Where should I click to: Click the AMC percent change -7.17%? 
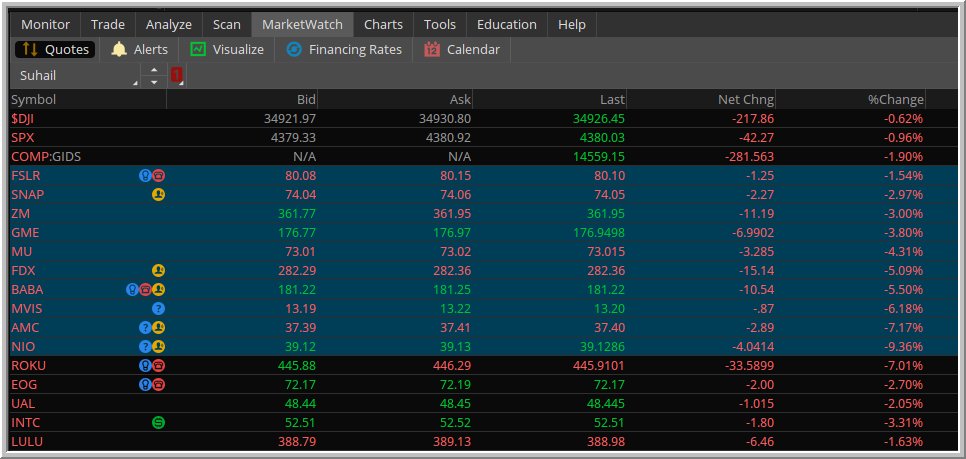coord(901,328)
